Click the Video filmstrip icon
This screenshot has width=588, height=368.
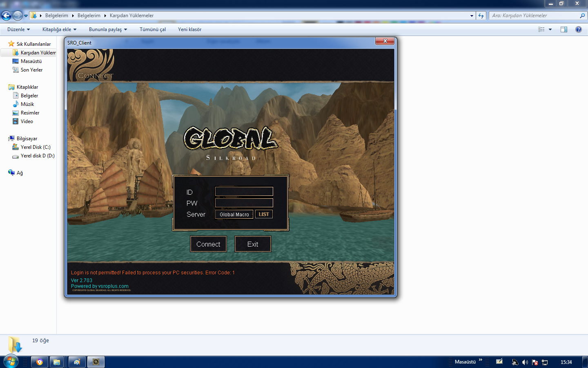pyautogui.click(x=16, y=121)
